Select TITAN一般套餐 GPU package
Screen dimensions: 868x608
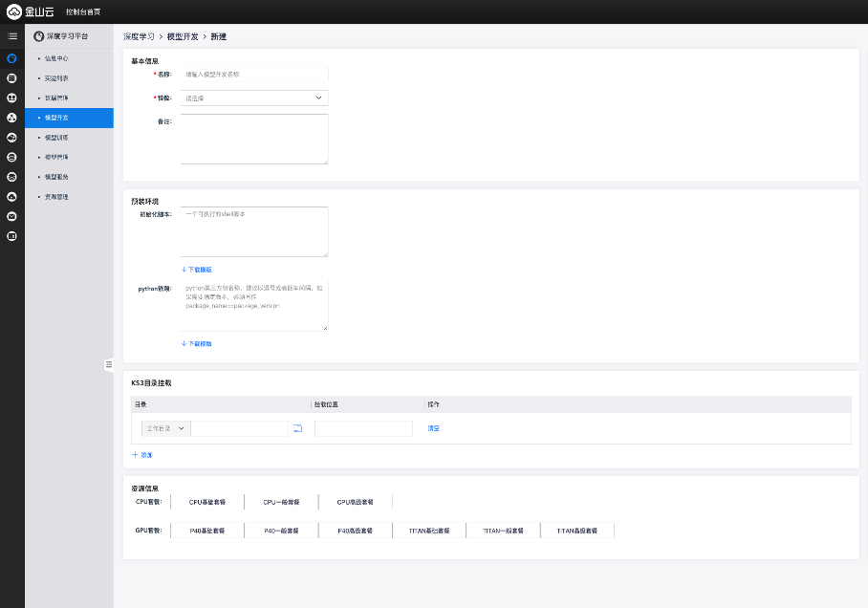(x=503, y=531)
